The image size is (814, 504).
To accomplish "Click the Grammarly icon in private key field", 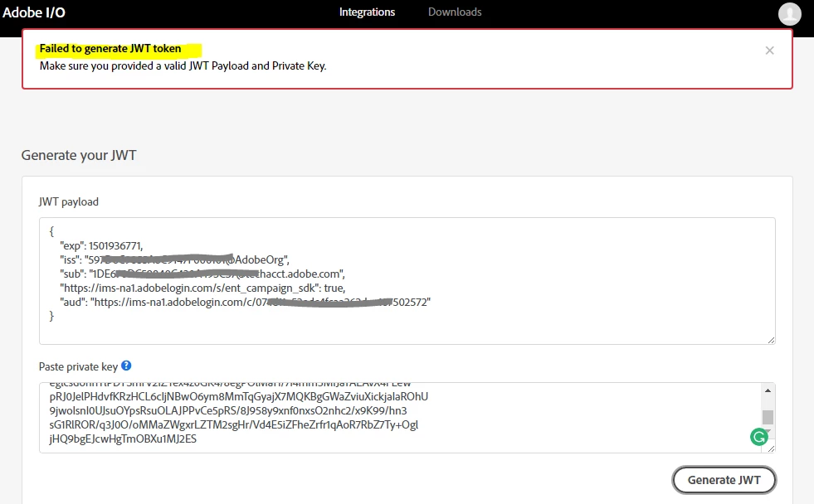I will coord(759,437).
